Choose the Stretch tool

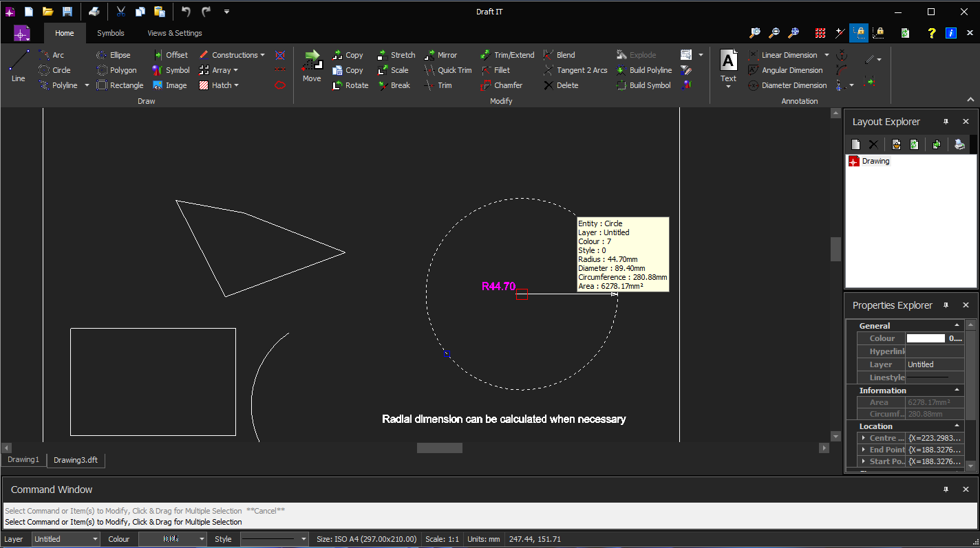pyautogui.click(x=396, y=55)
